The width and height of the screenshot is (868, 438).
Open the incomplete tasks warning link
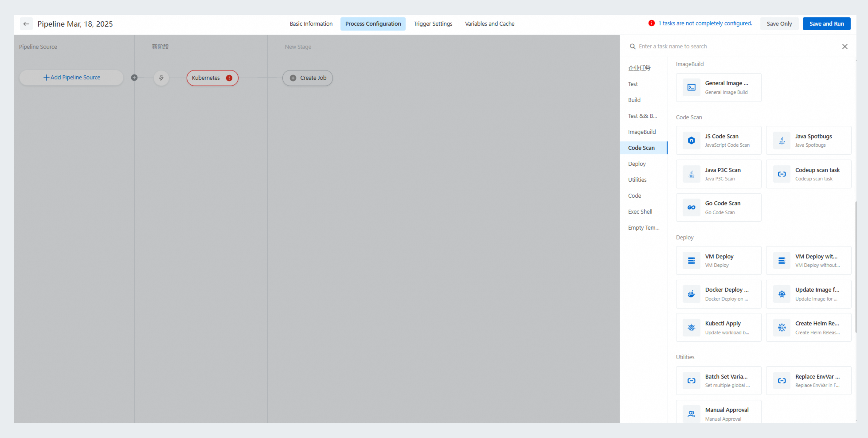pyautogui.click(x=705, y=23)
